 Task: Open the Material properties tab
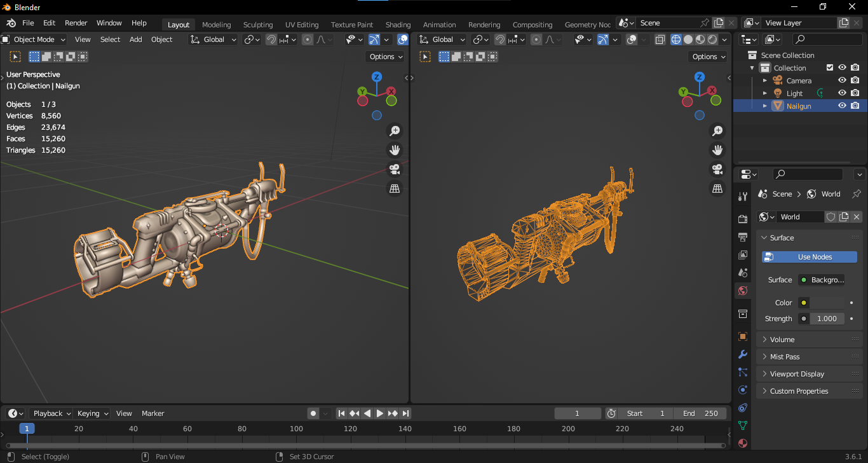[x=743, y=443]
